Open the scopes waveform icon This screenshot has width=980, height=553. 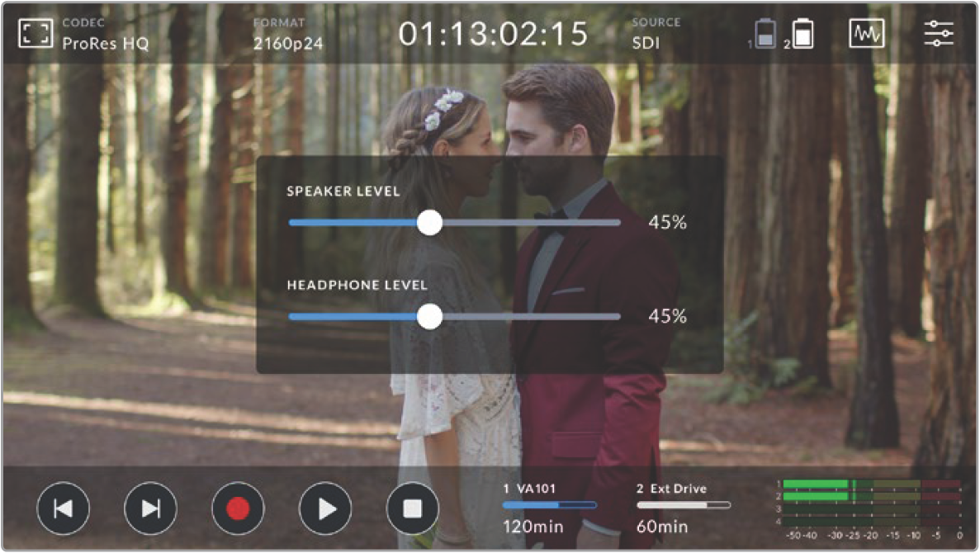pos(867,35)
